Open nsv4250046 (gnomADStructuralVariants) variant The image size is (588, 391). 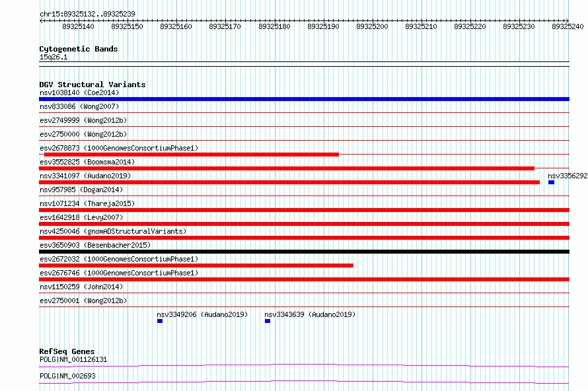(x=113, y=231)
